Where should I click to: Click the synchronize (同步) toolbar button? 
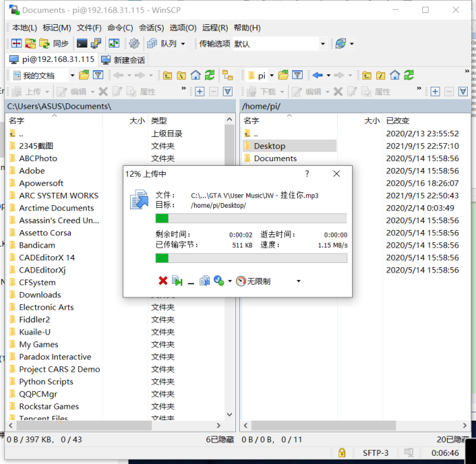click(54, 43)
